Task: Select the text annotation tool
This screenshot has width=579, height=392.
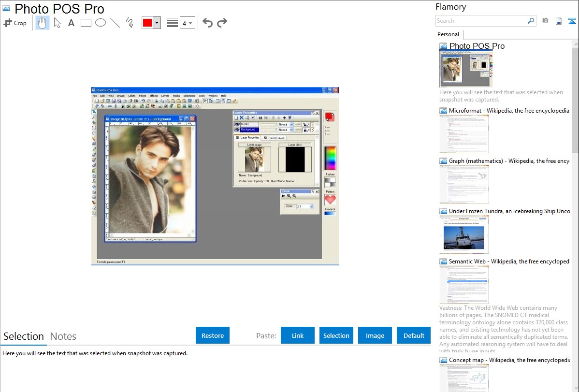Action: (x=71, y=23)
